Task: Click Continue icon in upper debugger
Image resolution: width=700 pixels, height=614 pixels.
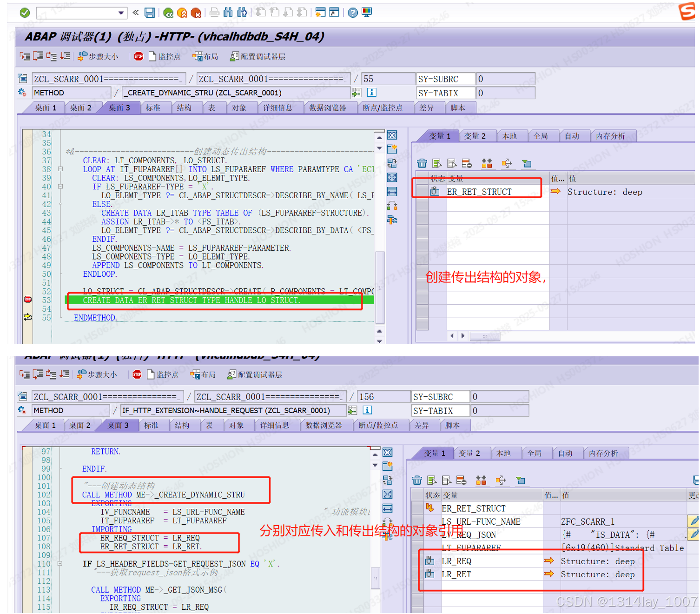Action: [x=65, y=56]
